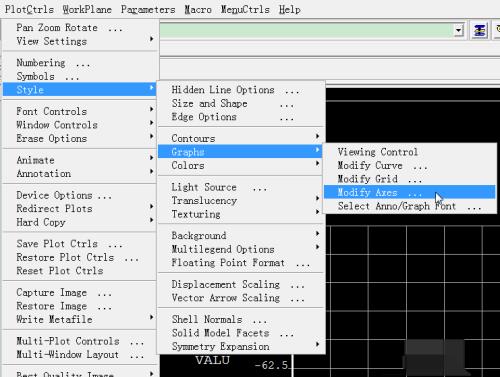Select the Graphs submenu item

(241, 152)
